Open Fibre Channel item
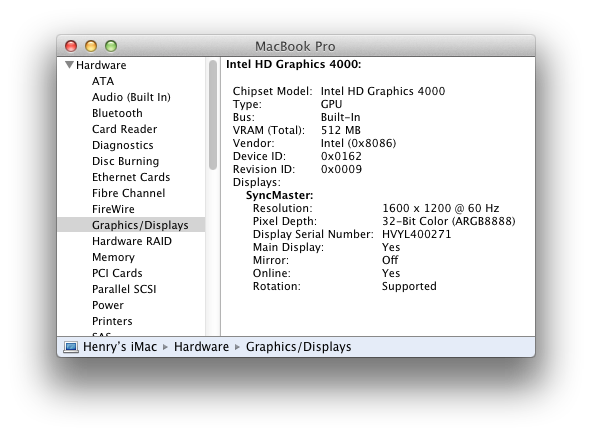Screen dimensions: 592x436 pos(128,193)
